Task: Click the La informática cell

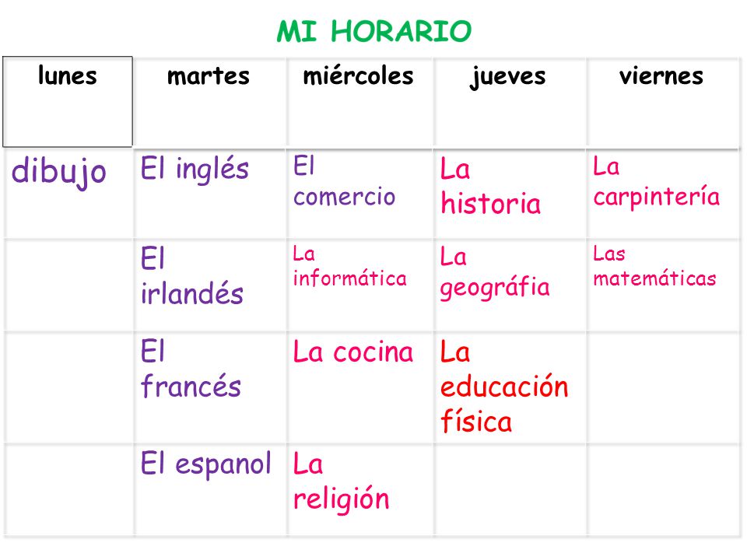Action: [360, 285]
